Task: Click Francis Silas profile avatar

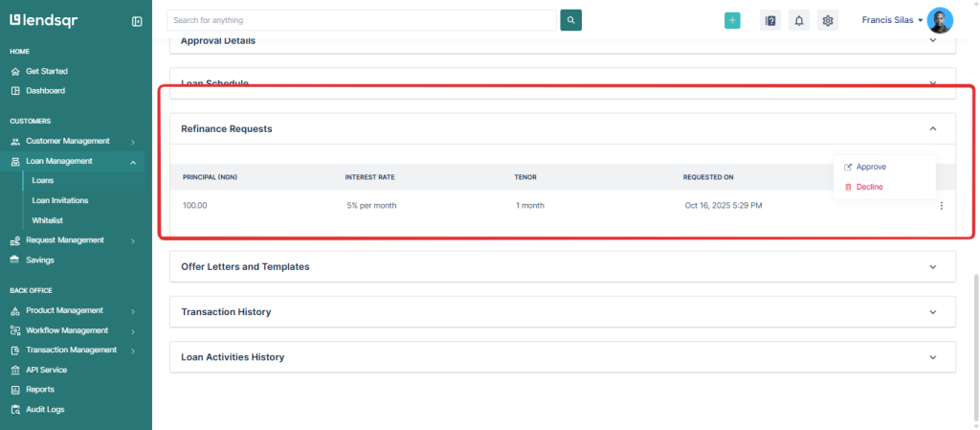Action: click(x=941, y=20)
